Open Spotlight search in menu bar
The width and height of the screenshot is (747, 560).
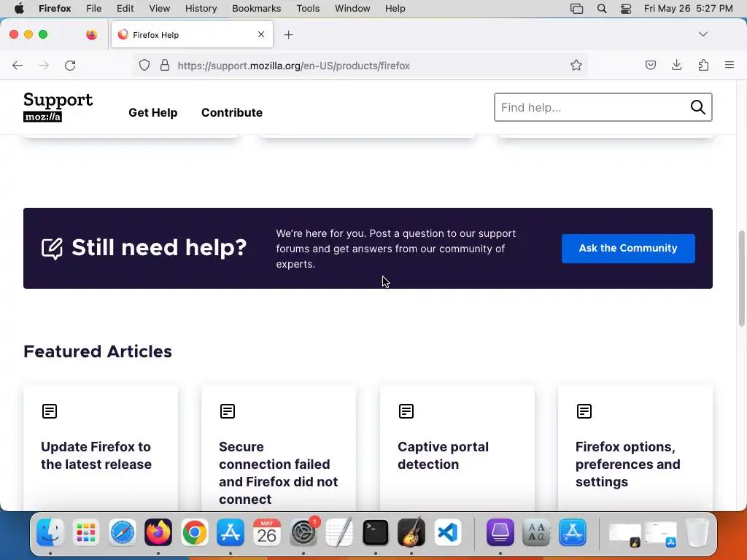[602, 9]
